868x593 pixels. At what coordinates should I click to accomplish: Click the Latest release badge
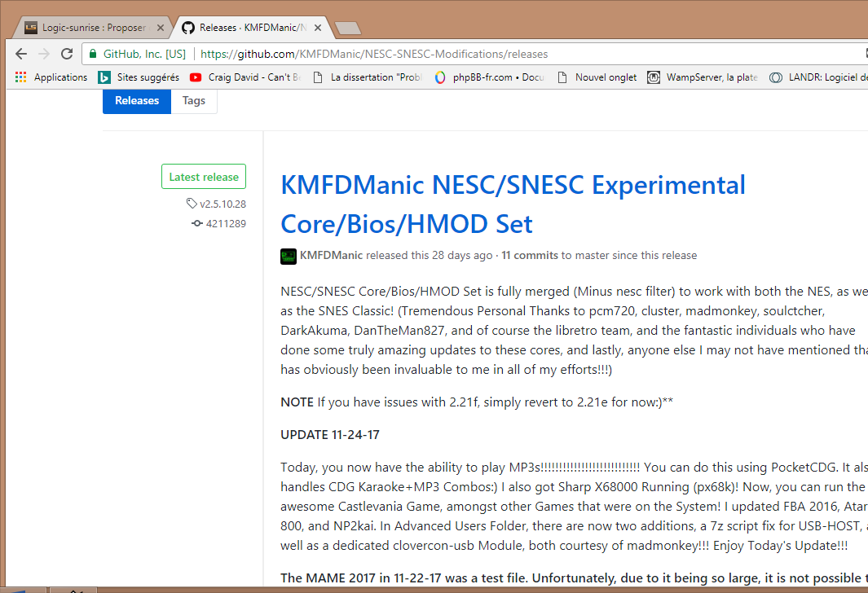point(204,177)
